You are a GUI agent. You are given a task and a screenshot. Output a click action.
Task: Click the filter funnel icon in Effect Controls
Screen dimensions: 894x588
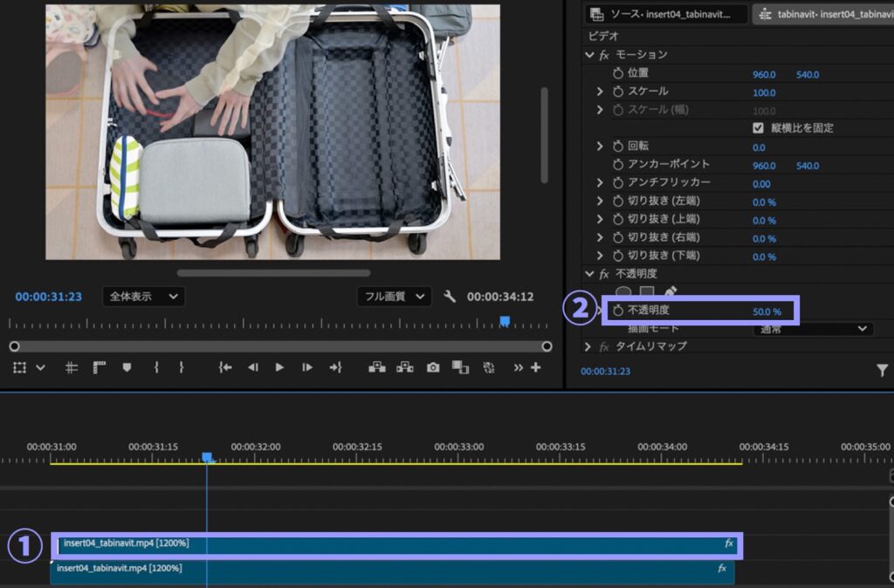click(x=882, y=371)
